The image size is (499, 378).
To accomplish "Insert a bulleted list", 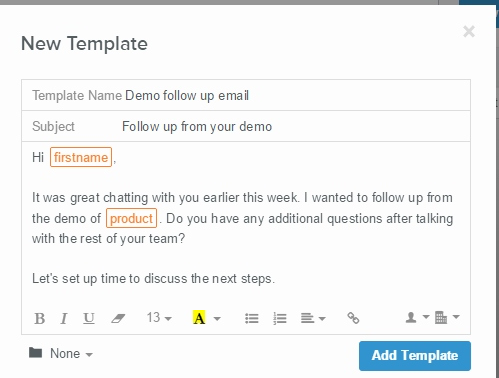I will [x=252, y=318].
